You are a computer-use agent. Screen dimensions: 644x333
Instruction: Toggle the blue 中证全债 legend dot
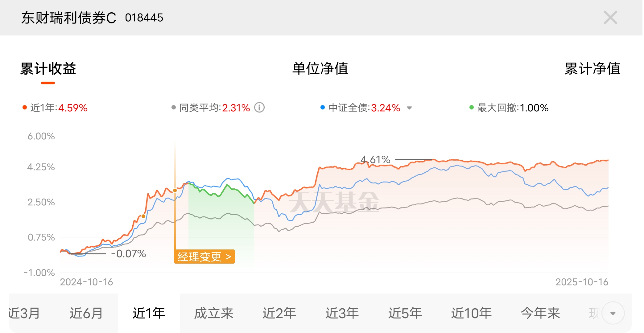tap(323, 108)
